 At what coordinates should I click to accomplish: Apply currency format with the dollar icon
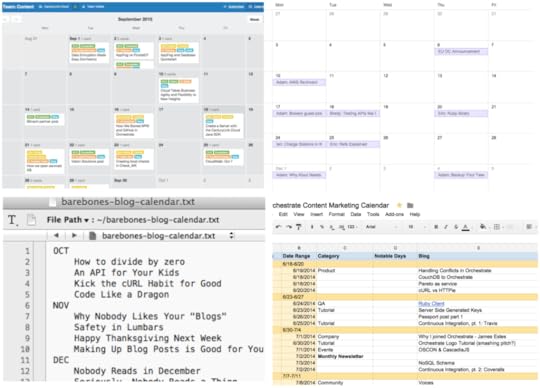click(x=312, y=227)
